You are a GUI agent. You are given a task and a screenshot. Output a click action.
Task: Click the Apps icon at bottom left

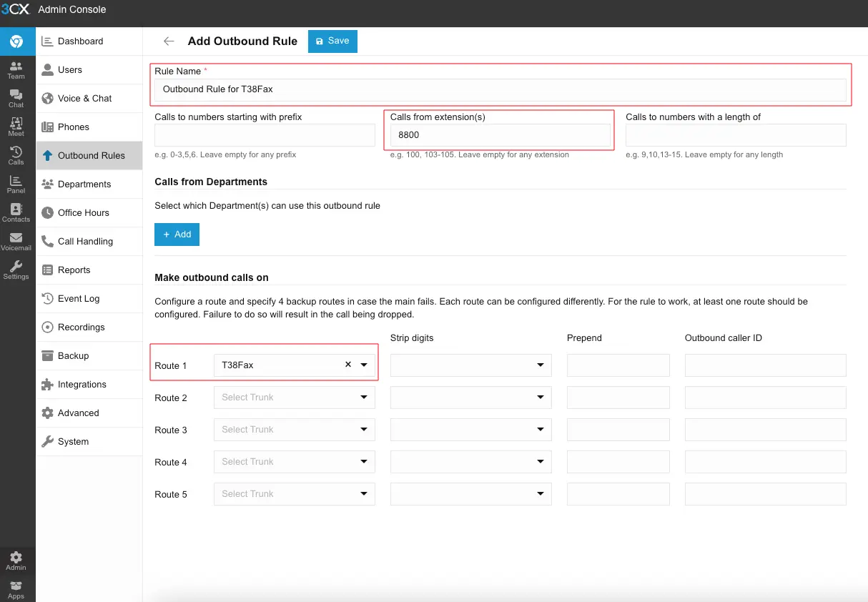coord(16,590)
